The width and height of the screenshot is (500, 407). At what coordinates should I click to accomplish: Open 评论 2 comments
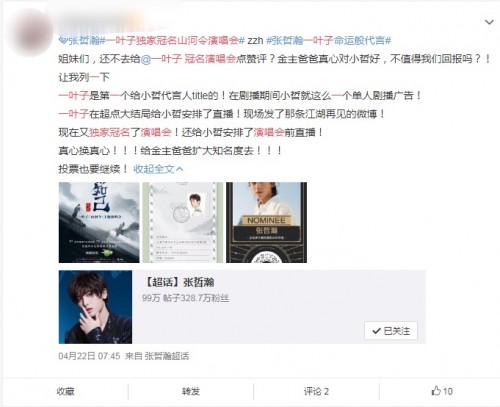[x=316, y=391]
